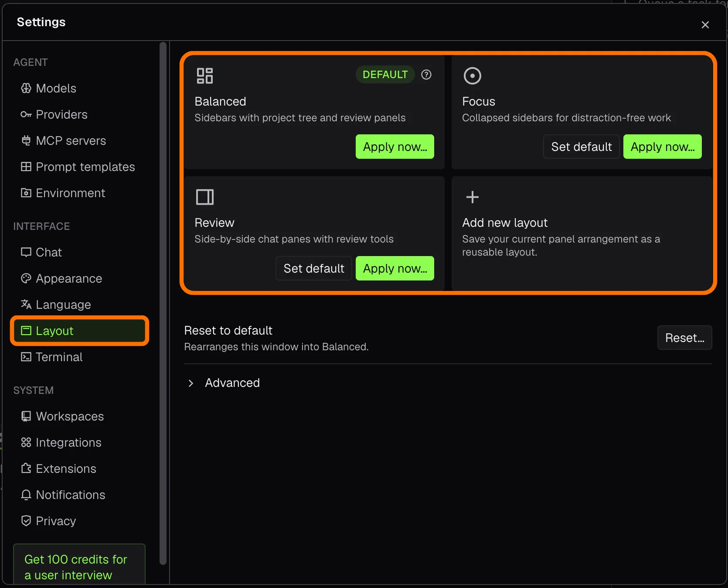Click the Balanced layout grid icon

[205, 75]
